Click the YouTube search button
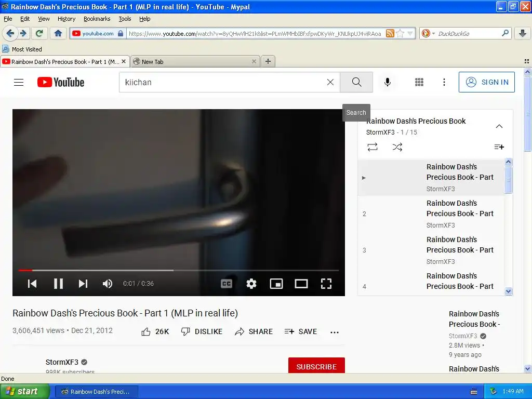The height and width of the screenshot is (399, 532). coord(356,82)
